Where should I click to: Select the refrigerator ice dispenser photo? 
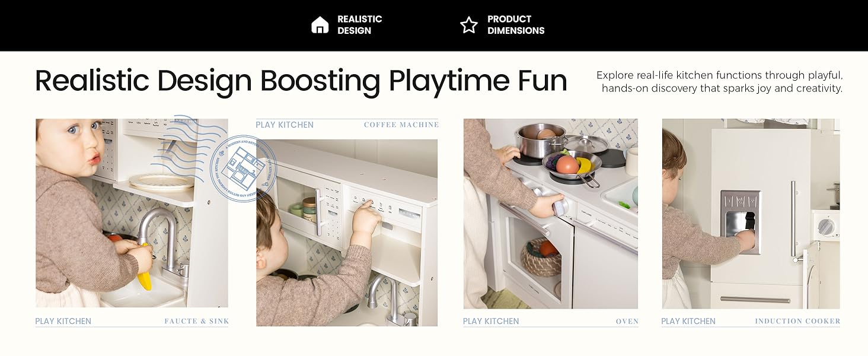pyautogui.click(x=751, y=214)
